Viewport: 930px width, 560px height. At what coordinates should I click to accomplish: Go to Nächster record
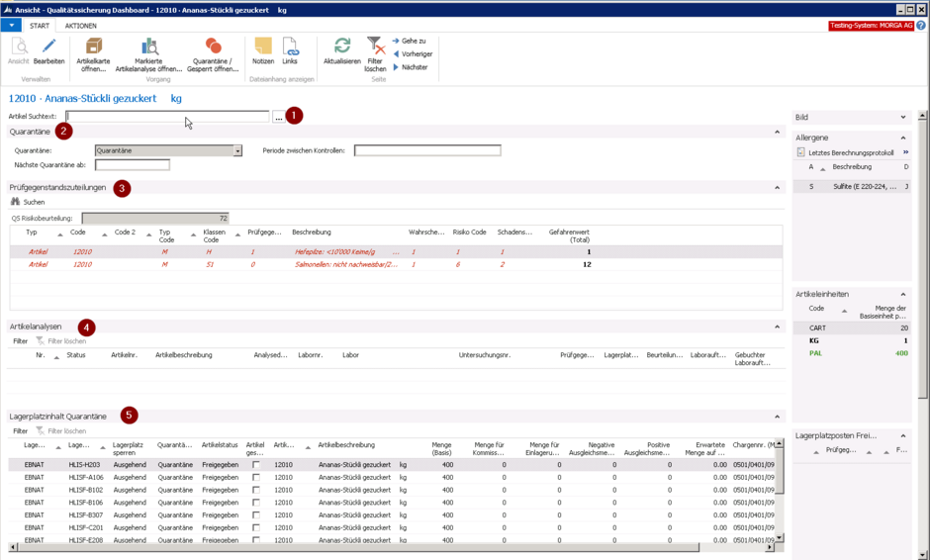pyautogui.click(x=411, y=67)
